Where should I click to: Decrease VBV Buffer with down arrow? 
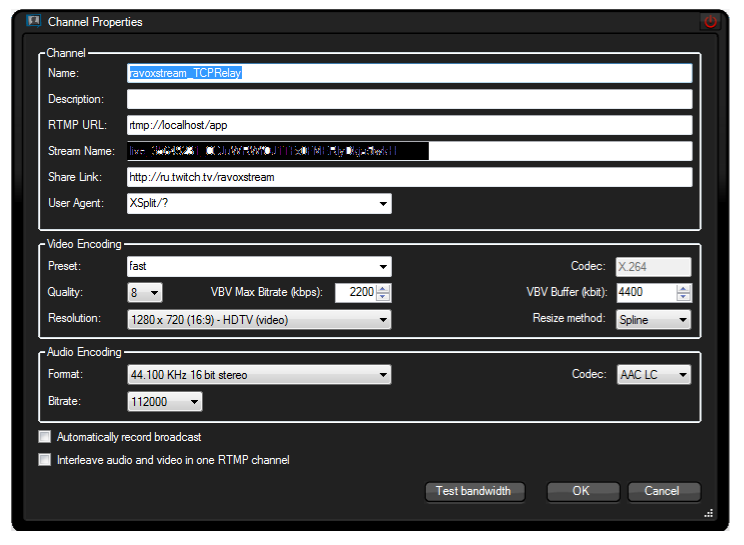pos(684,297)
